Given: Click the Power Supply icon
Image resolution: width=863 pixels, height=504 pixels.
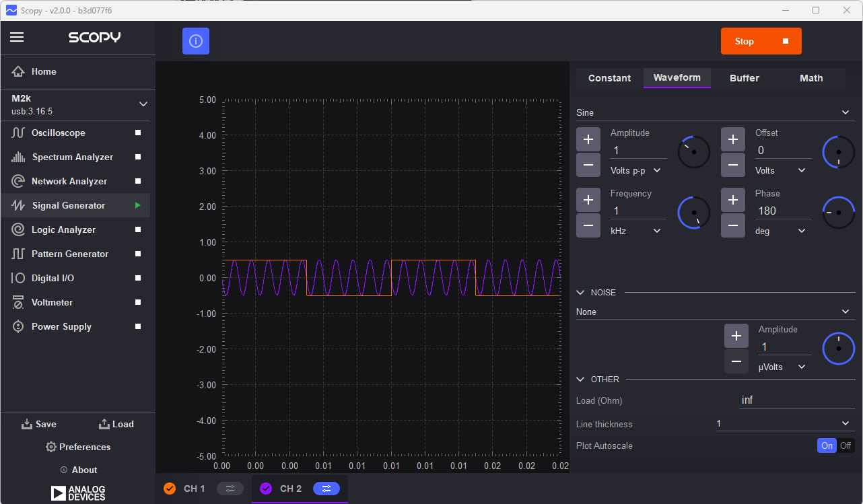Looking at the screenshot, I should pyautogui.click(x=18, y=326).
